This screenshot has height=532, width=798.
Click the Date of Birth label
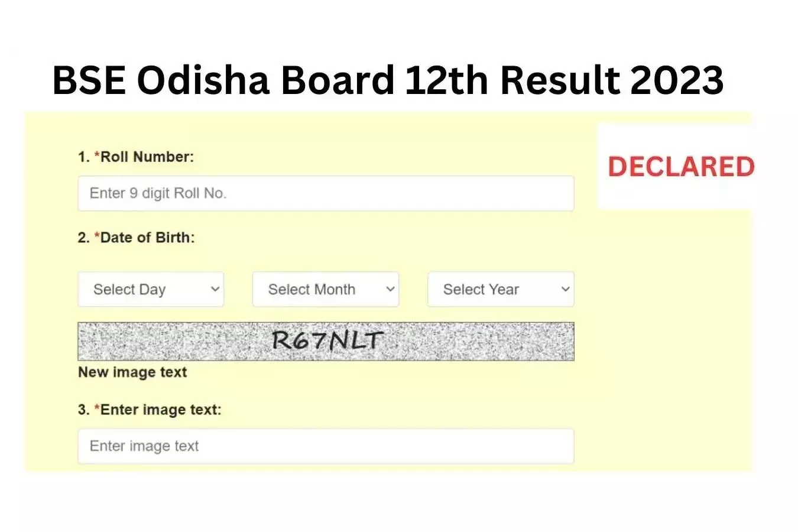(148, 238)
